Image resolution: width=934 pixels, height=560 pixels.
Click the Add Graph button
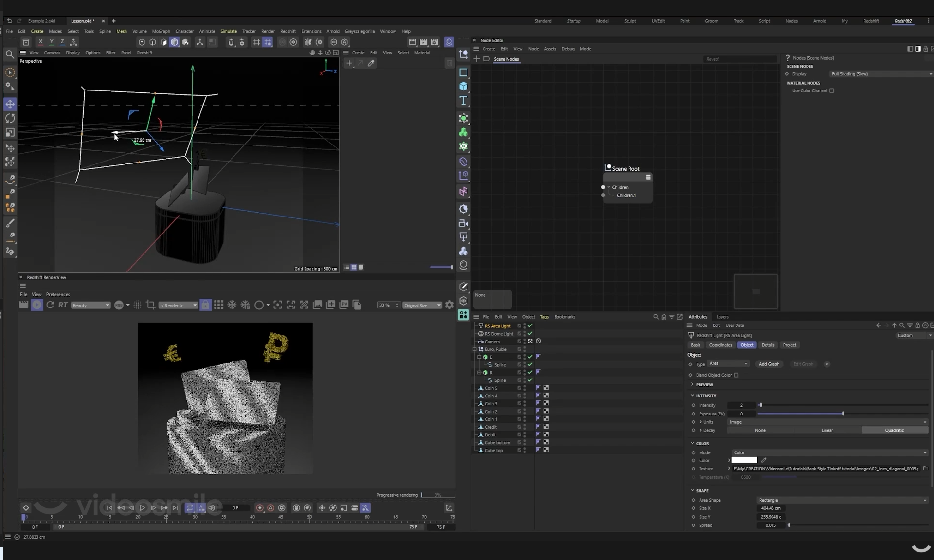pos(769,364)
